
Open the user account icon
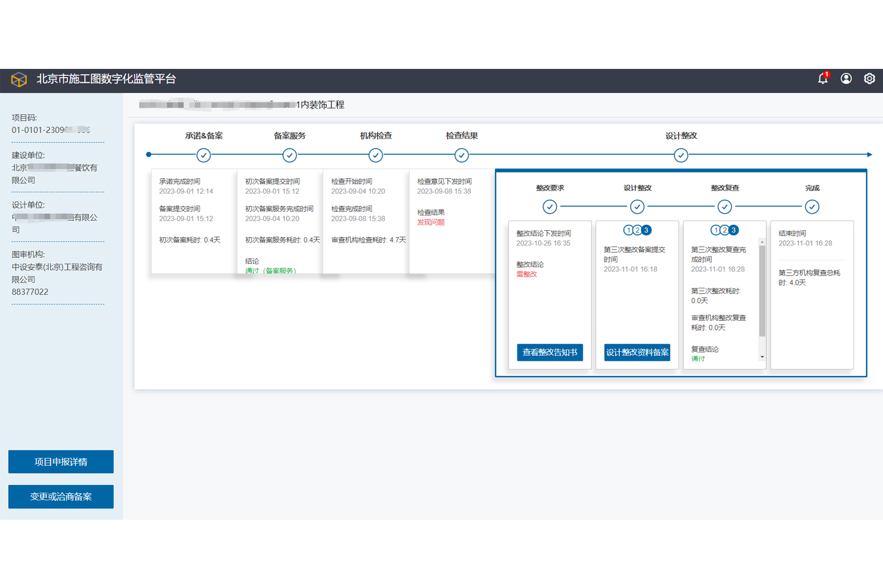(x=846, y=79)
